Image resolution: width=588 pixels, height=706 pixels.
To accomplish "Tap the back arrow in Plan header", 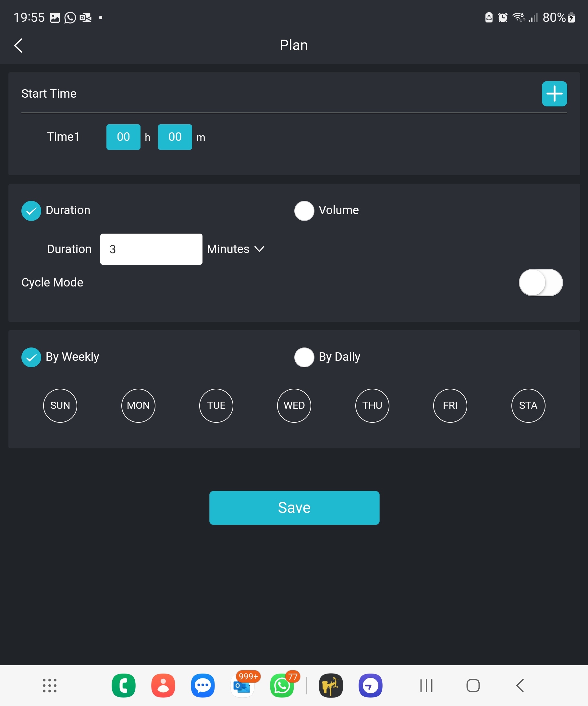I will coord(18,45).
